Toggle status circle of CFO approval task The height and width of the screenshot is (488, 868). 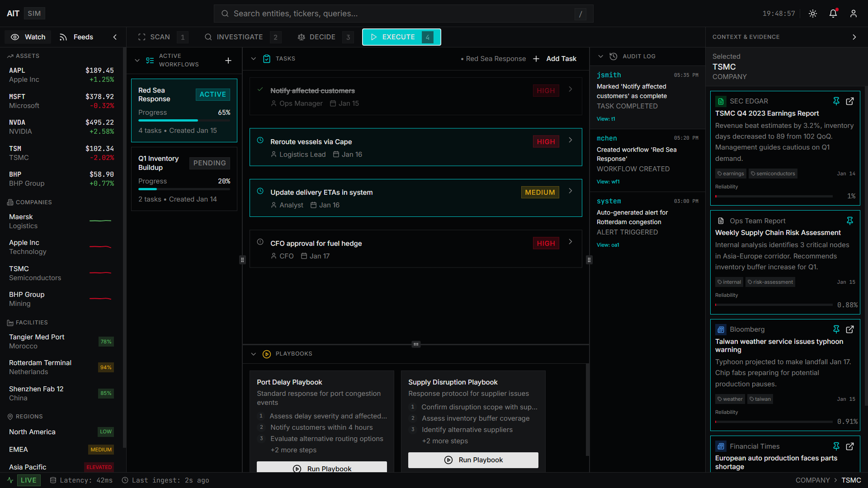[260, 242]
